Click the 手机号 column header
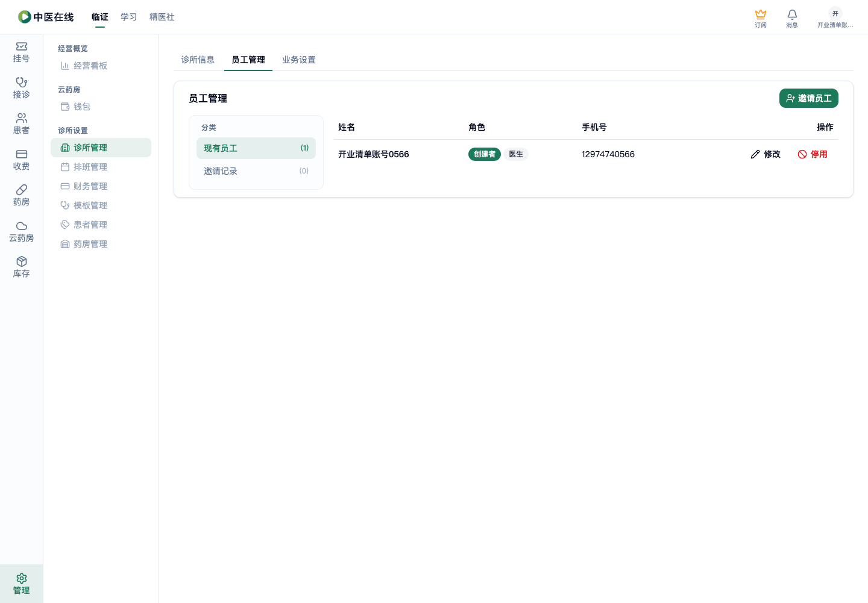 [594, 127]
